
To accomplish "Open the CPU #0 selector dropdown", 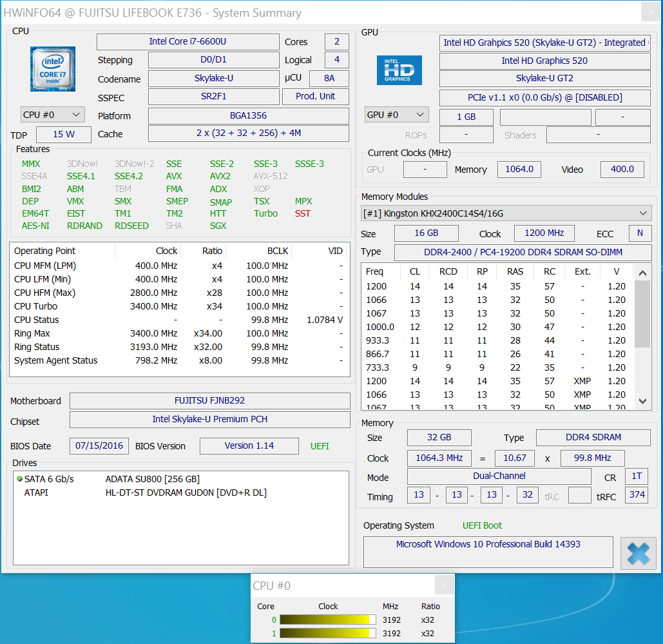I will click(x=53, y=115).
